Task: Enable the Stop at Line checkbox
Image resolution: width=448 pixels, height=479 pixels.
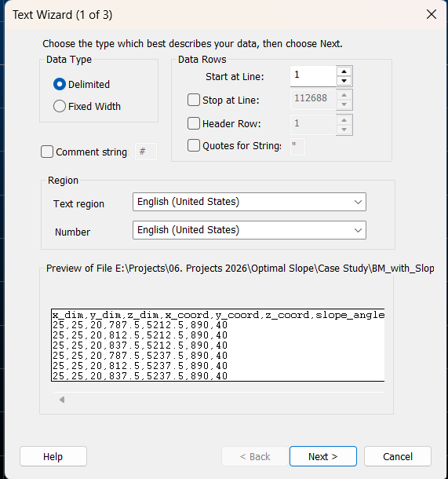Action: 194,100
